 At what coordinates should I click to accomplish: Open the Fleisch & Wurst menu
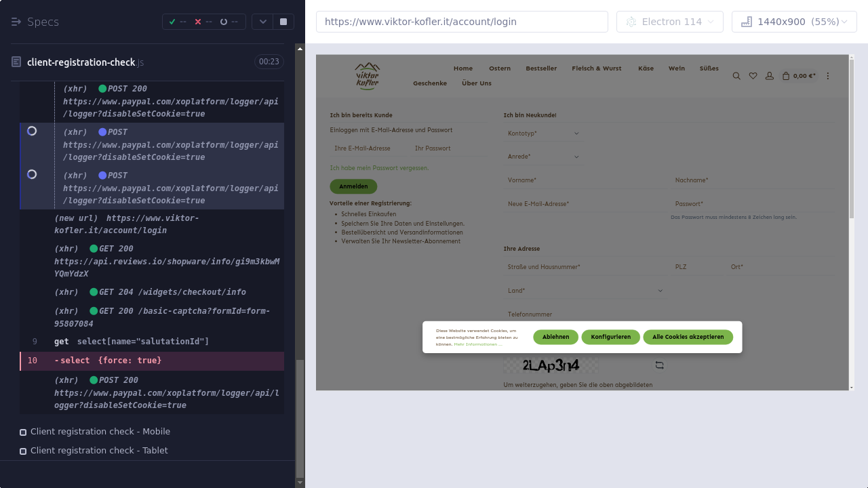(596, 68)
